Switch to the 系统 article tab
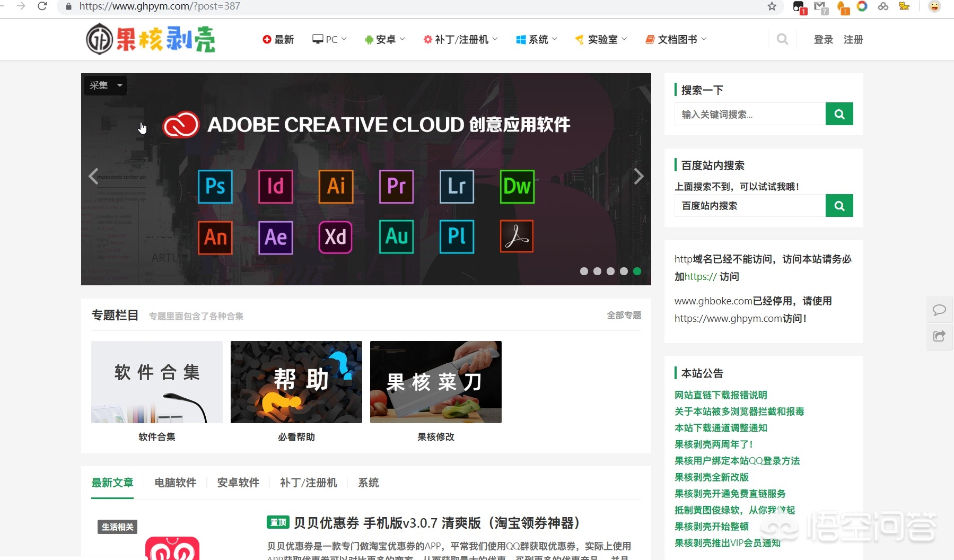 [x=369, y=483]
